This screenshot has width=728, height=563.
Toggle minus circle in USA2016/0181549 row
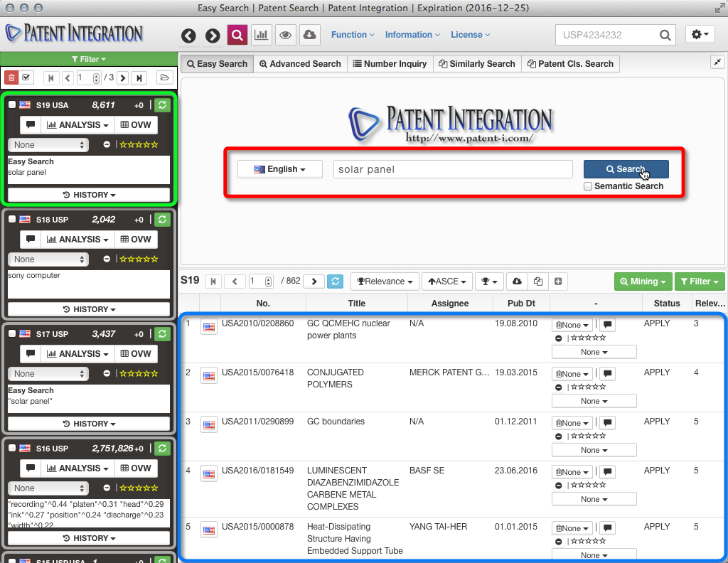pos(559,486)
